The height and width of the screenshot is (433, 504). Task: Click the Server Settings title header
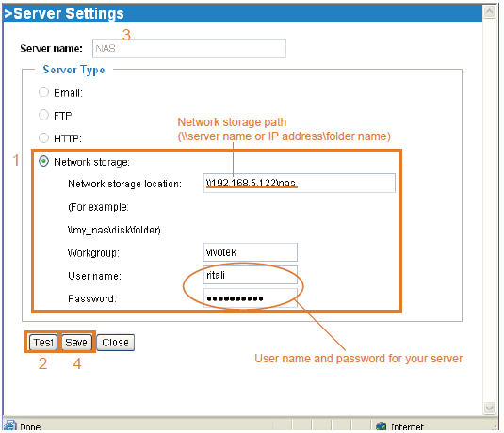[x=64, y=13]
